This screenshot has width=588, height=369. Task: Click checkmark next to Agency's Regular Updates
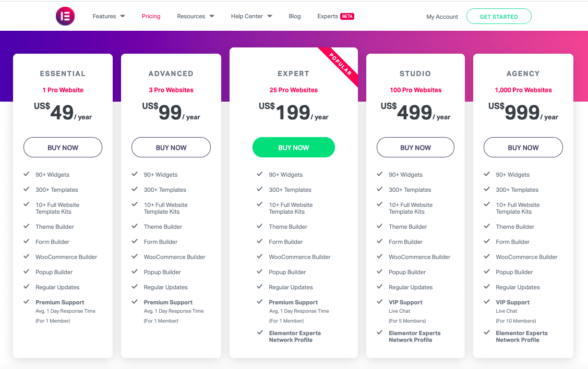[487, 287]
